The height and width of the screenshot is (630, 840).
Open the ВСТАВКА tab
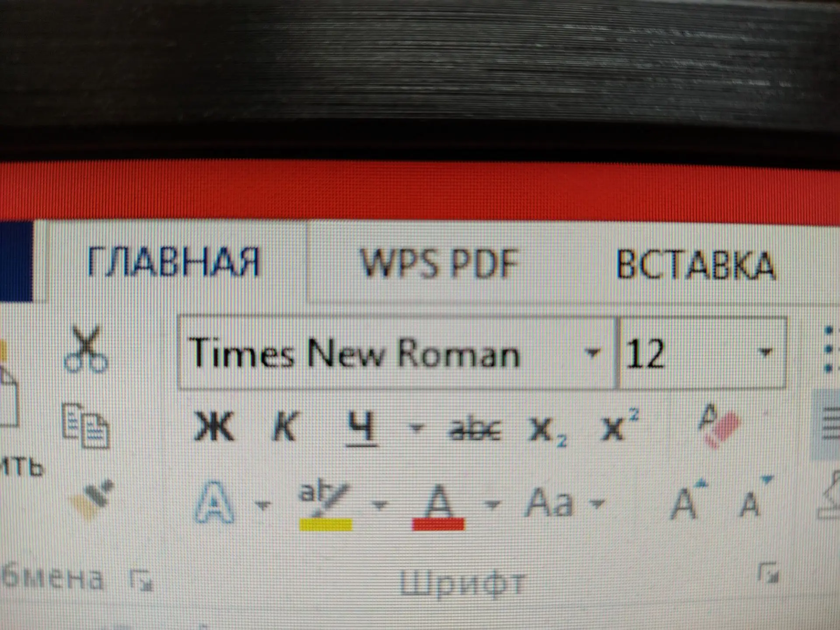(x=696, y=265)
